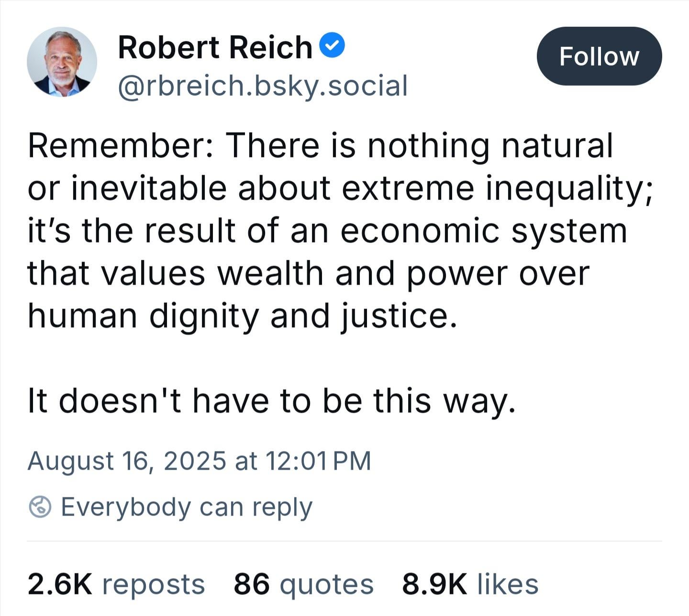Select the 'Everybody can reply' label
The image size is (689, 616).
coord(187,507)
